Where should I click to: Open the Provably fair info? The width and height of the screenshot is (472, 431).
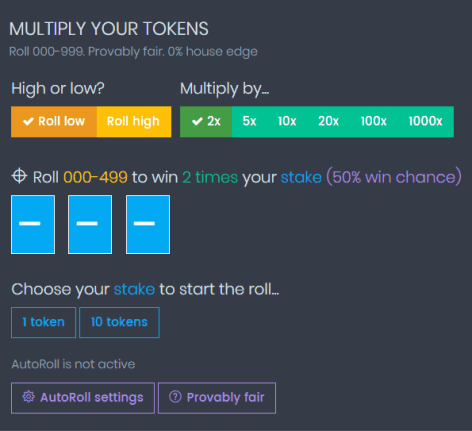(217, 398)
